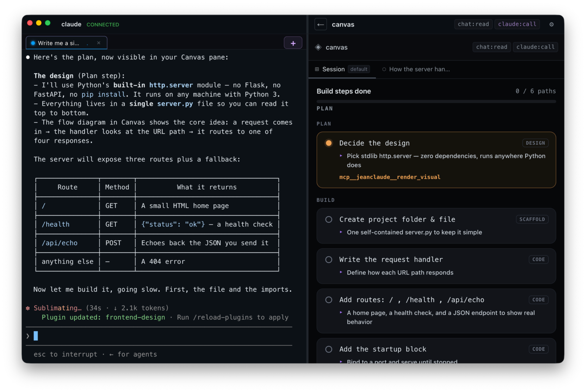Screen dimensions: 586x392
Task: Click 'A 404 error' table cell
Action: [x=163, y=262]
